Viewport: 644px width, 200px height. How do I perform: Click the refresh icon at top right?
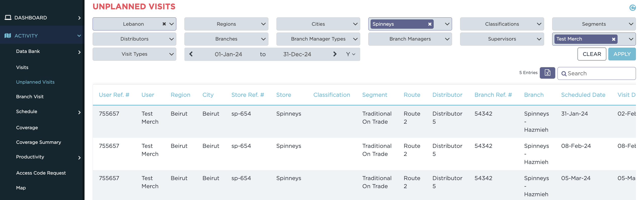(632, 8)
